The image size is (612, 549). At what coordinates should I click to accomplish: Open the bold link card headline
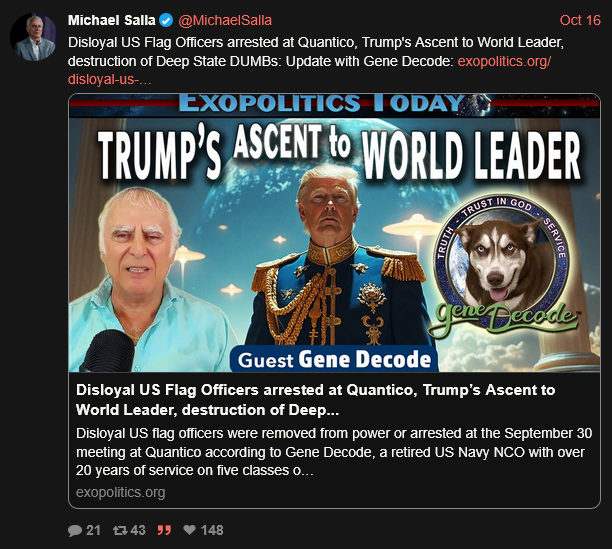click(x=315, y=400)
